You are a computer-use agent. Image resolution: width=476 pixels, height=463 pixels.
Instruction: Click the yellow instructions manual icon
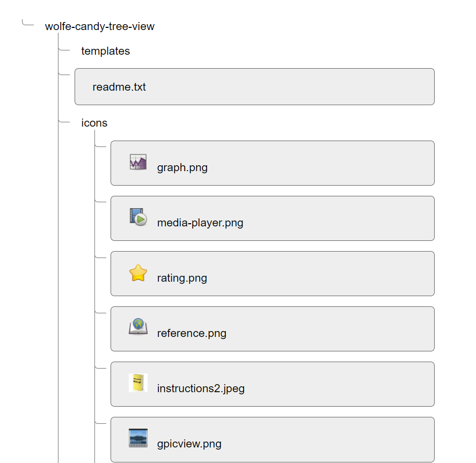[x=138, y=383]
